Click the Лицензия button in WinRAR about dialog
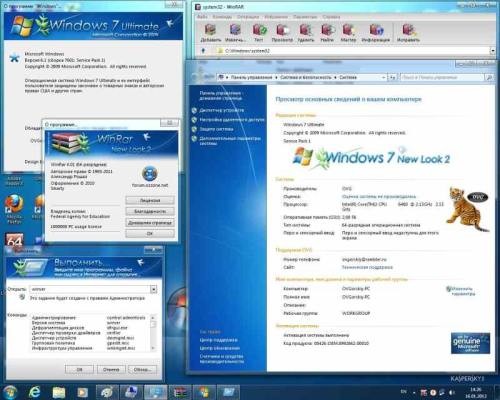This screenshot has height=400, width=500. (150, 200)
